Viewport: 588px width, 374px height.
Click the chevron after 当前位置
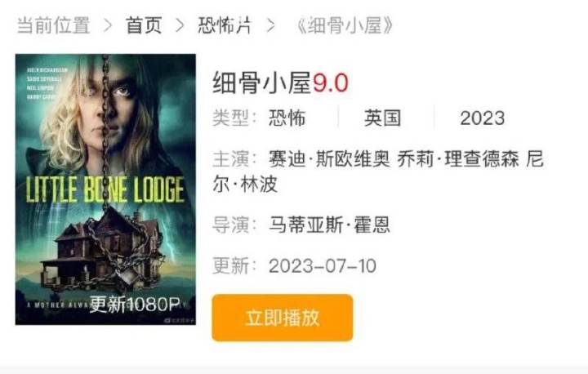[x=108, y=25]
